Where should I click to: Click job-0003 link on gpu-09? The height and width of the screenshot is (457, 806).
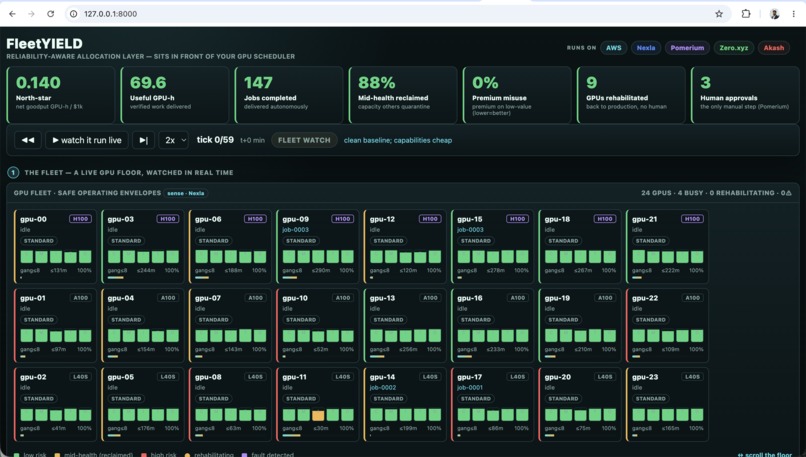(x=296, y=230)
